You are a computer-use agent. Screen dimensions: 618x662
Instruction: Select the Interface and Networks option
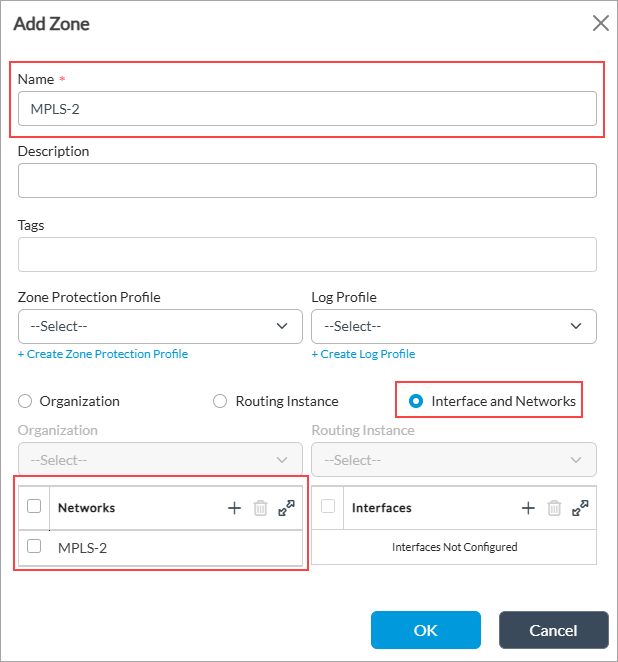pyautogui.click(x=417, y=401)
